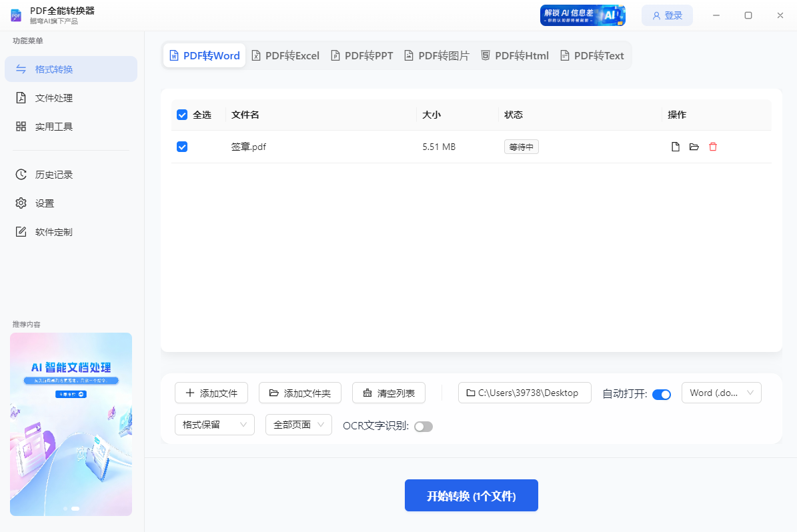797x532 pixels.
Task: Enable OCR文字识别
Action: 423,425
